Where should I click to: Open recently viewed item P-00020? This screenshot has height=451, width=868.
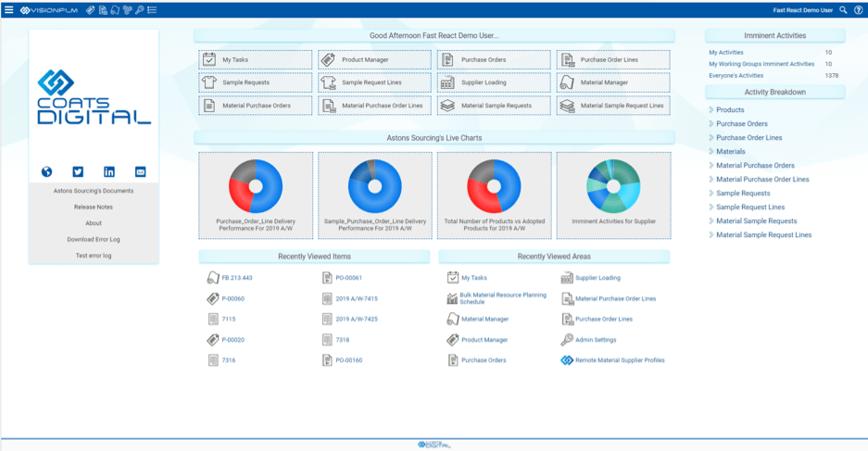point(226,340)
